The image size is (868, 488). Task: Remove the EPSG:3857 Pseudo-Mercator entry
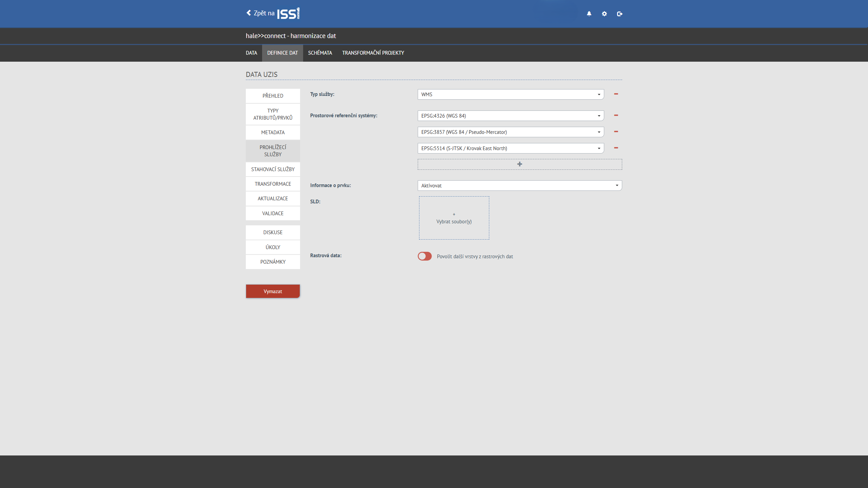(616, 131)
